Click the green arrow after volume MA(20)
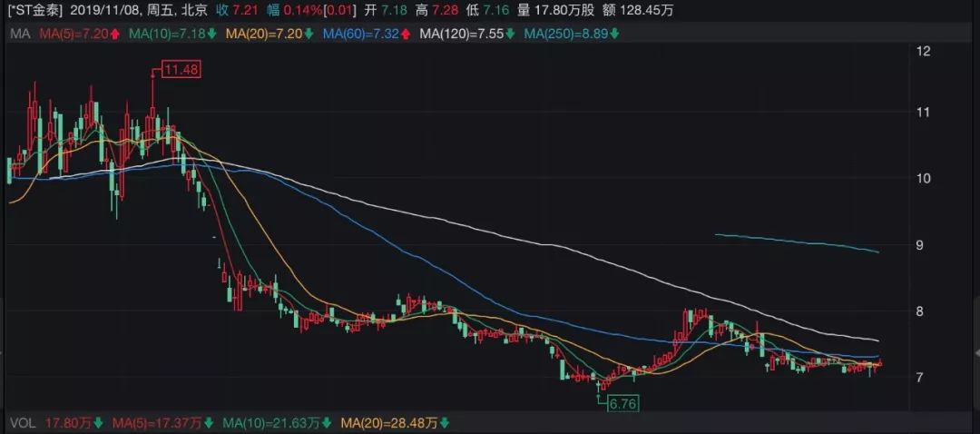Screen dimensions: 980x434 [x=443, y=423]
